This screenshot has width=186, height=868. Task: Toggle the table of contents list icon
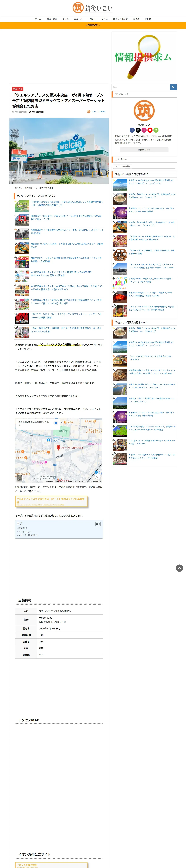98,524
